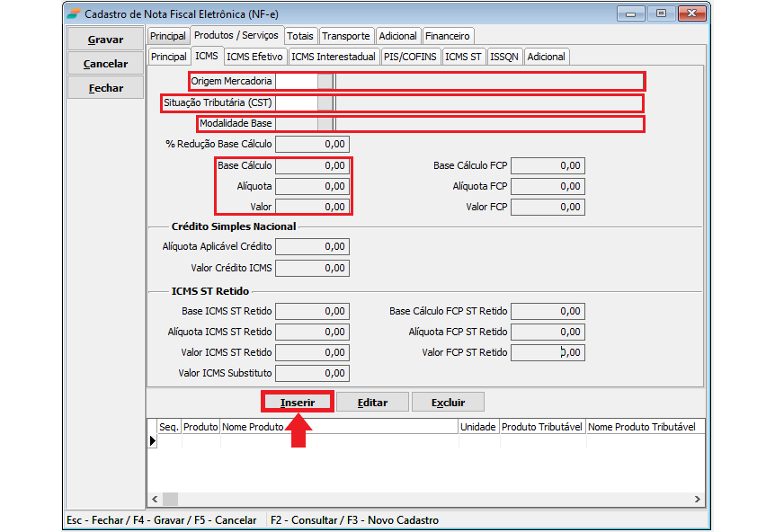Screen dimensions: 775x532
Task: Click the Fechar button
Action: 105,88
